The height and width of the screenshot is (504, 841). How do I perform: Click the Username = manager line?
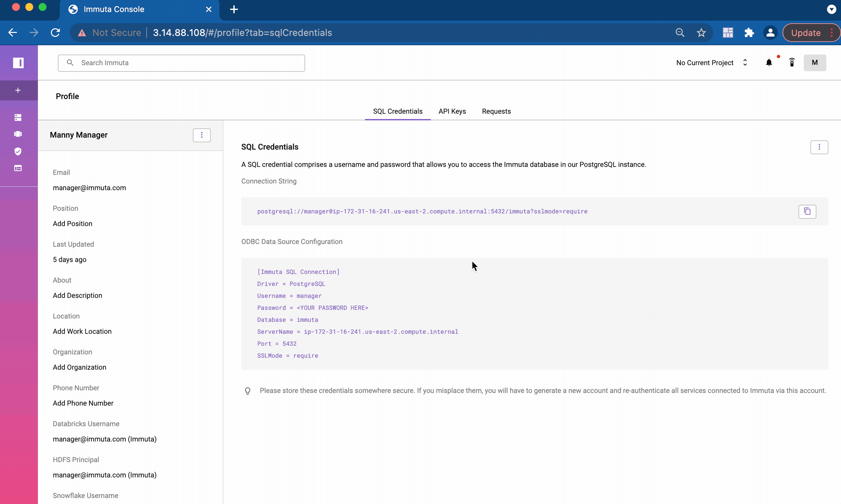(x=289, y=296)
